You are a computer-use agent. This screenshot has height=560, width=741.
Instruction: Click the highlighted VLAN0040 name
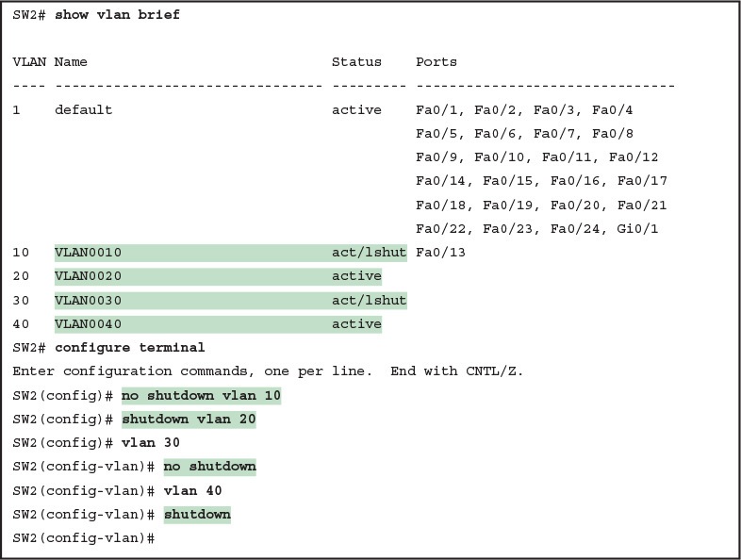[x=88, y=324]
